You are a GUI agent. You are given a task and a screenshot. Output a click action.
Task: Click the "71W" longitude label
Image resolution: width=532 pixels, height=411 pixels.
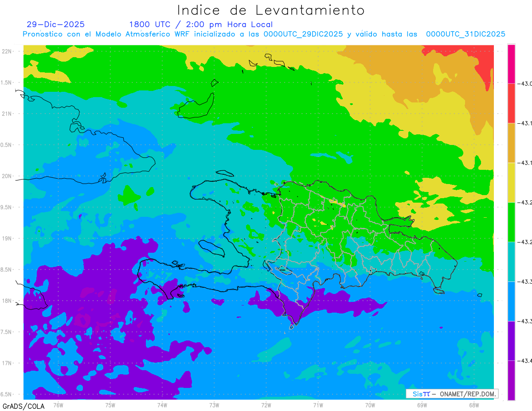318,405
